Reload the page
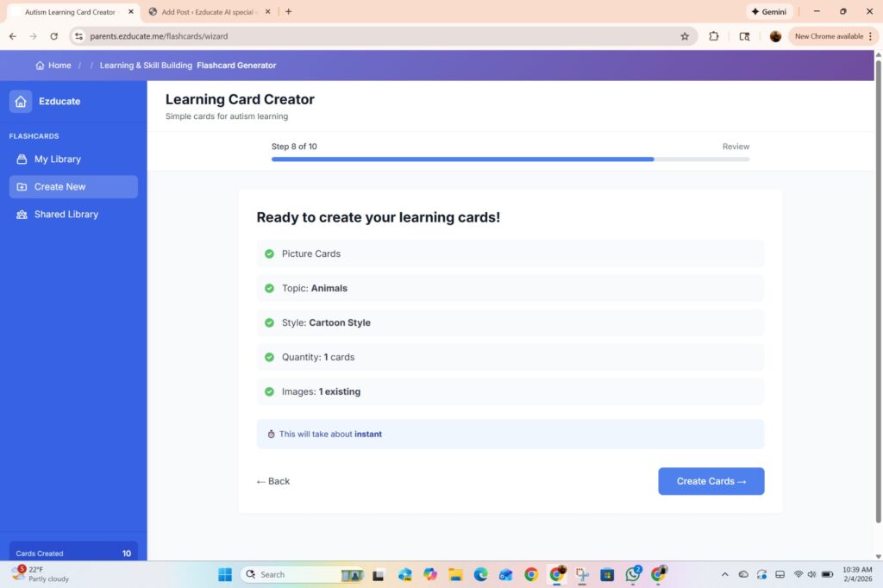883x588 pixels. (x=53, y=36)
